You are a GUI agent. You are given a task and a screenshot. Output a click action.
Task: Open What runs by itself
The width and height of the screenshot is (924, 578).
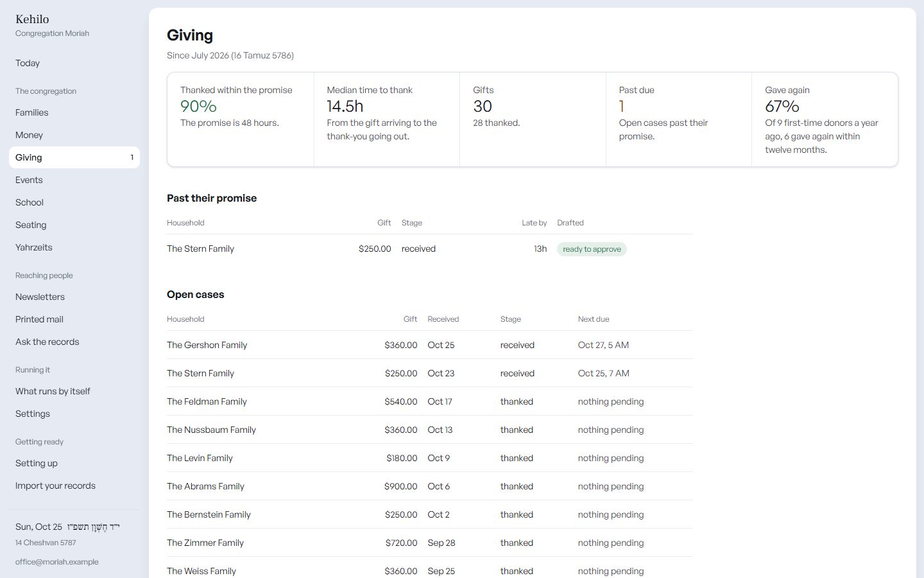tap(74, 391)
